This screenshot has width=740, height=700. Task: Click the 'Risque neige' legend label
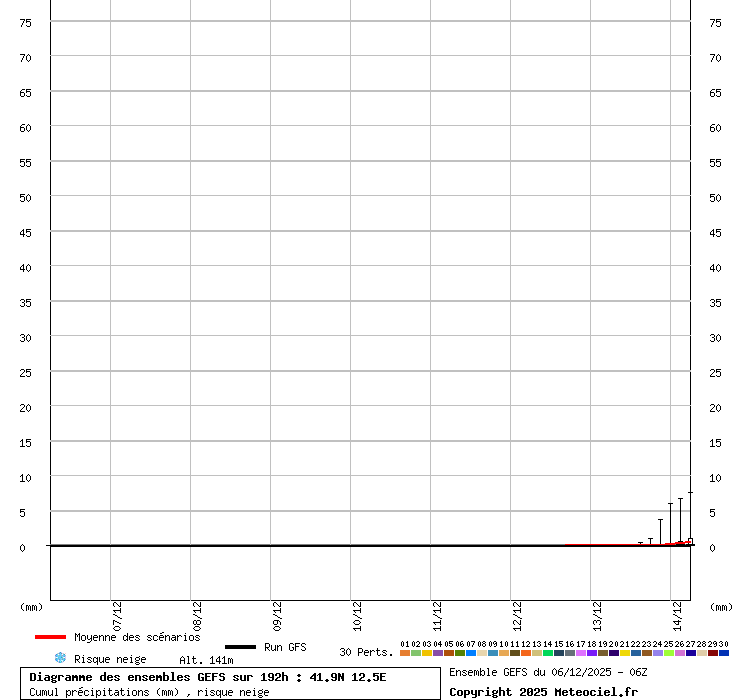110,659
